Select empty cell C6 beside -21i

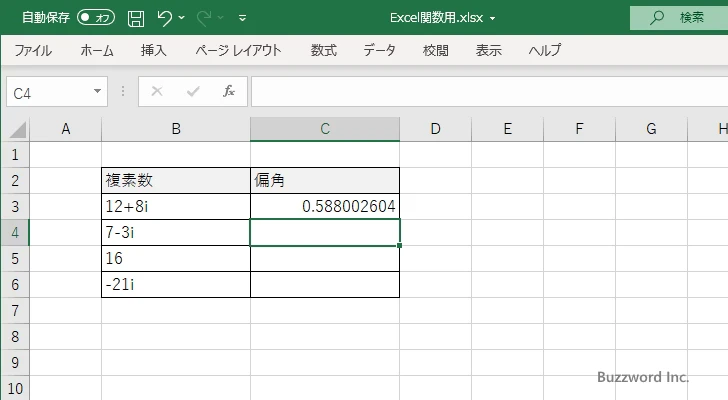(x=325, y=284)
